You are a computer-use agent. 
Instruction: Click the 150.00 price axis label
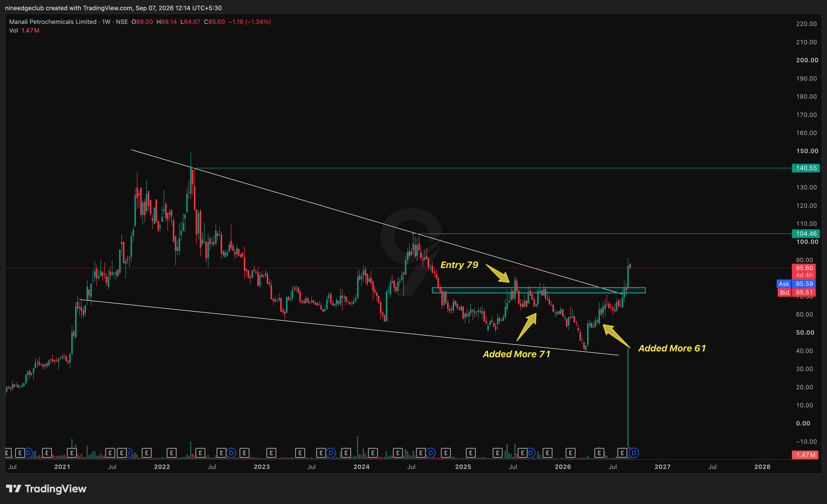click(x=807, y=151)
